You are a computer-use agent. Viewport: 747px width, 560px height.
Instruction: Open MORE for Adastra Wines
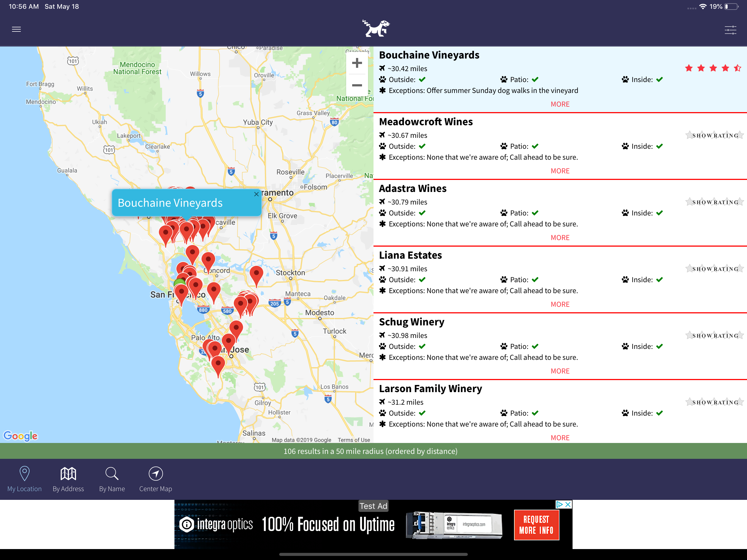coord(560,238)
